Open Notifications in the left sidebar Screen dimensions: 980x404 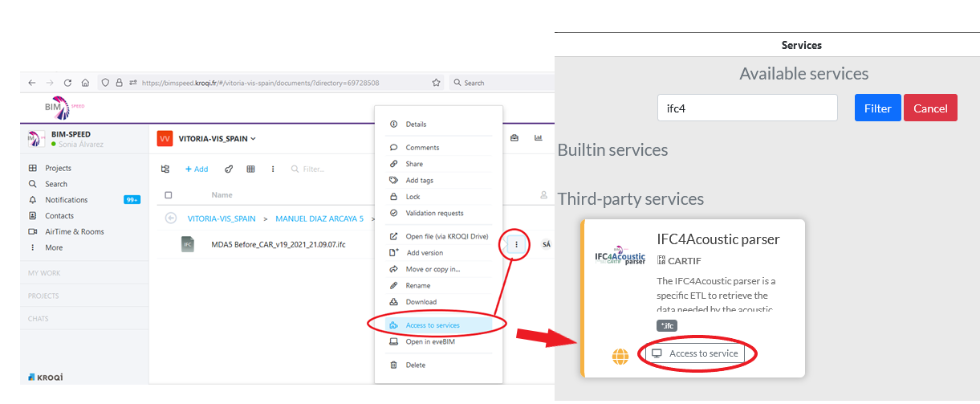click(x=67, y=200)
